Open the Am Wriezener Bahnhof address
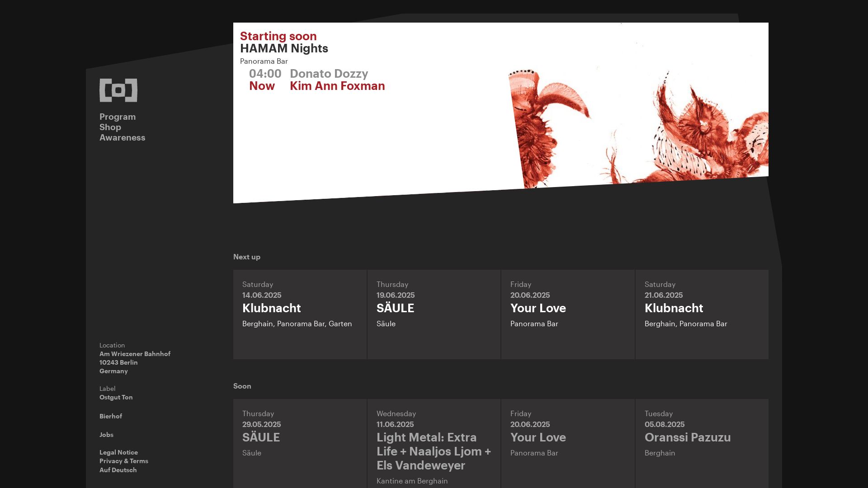This screenshot has width=868, height=488. [135, 362]
